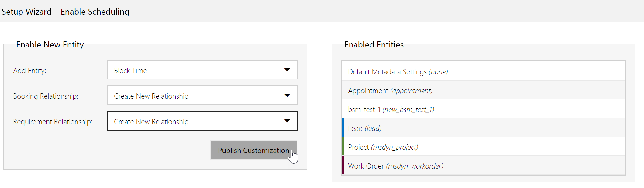Click the Block Time selected value
644x188 pixels.
[x=130, y=70]
